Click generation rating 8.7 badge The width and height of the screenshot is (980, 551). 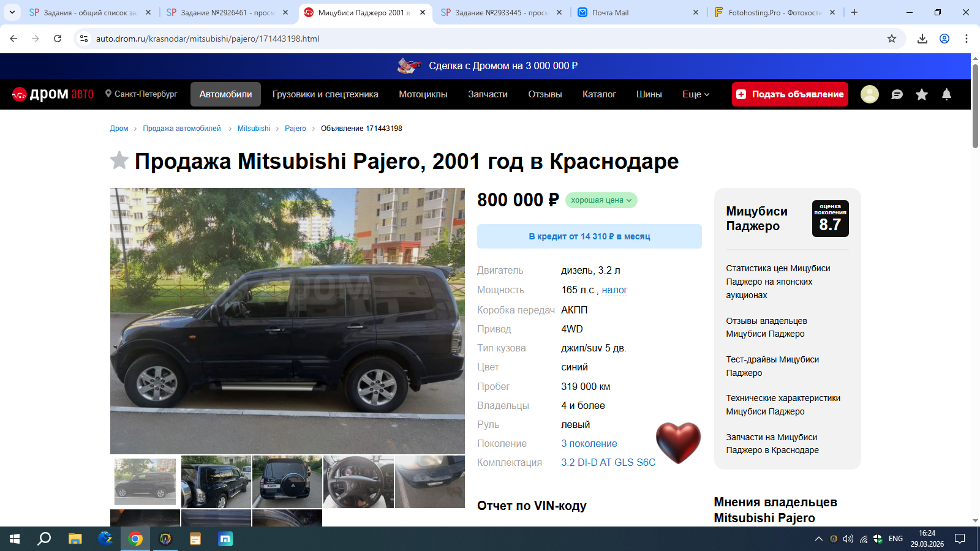pos(831,219)
